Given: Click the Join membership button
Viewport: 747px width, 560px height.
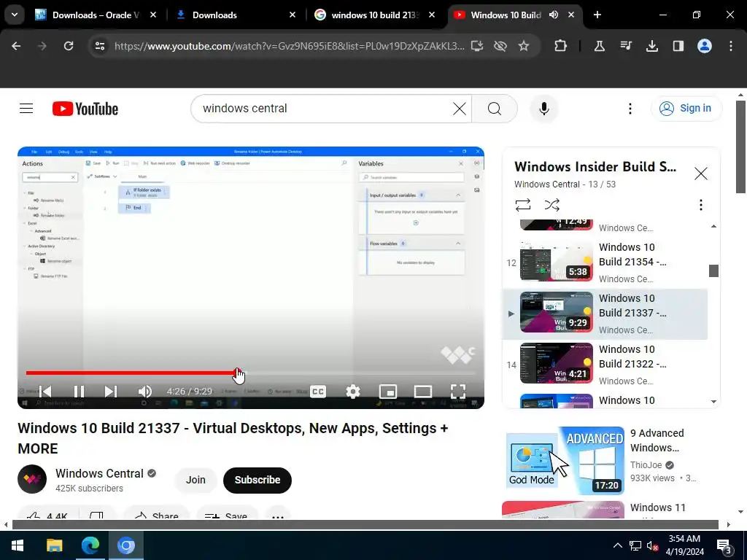Looking at the screenshot, I should click(x=196, y=480).
